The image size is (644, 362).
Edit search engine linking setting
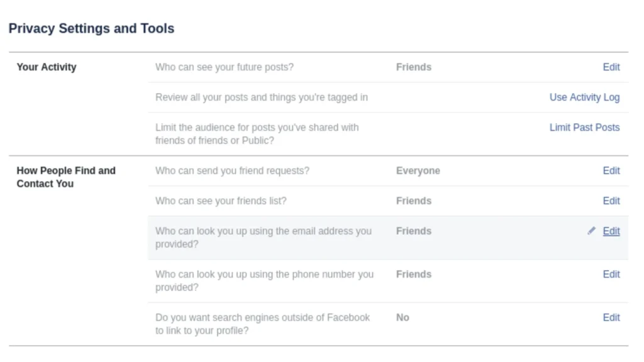tap(611, 317)
